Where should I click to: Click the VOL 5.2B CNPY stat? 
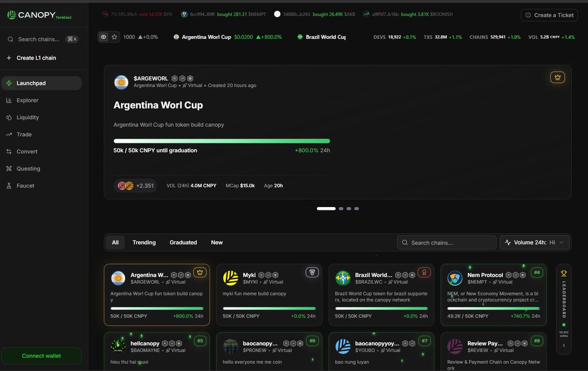point(552,37)
